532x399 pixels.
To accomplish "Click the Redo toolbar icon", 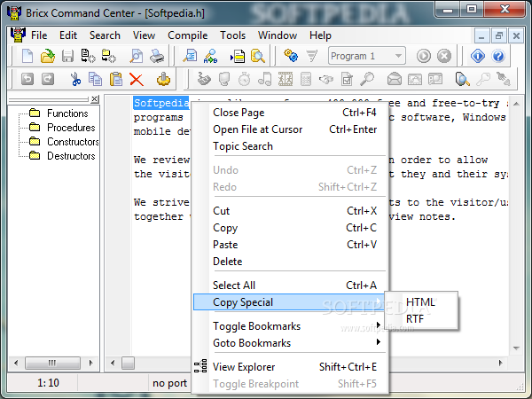I will tap(48, 80).
